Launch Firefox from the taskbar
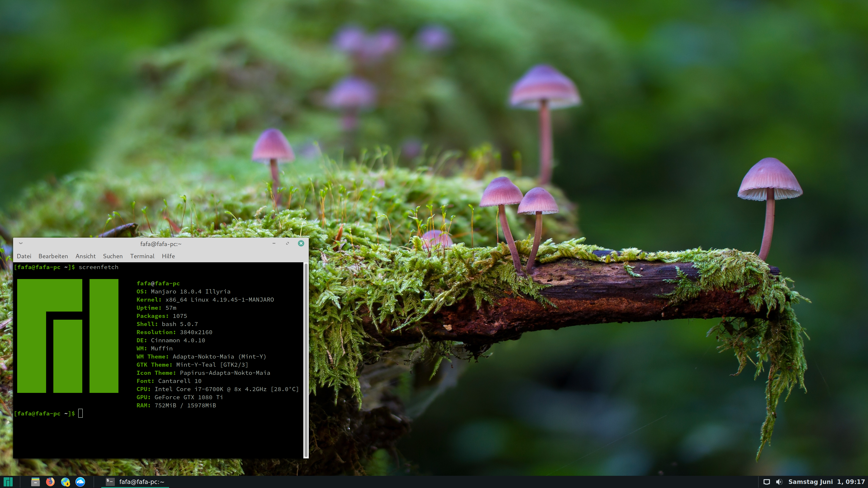 (x=51, y=482)
